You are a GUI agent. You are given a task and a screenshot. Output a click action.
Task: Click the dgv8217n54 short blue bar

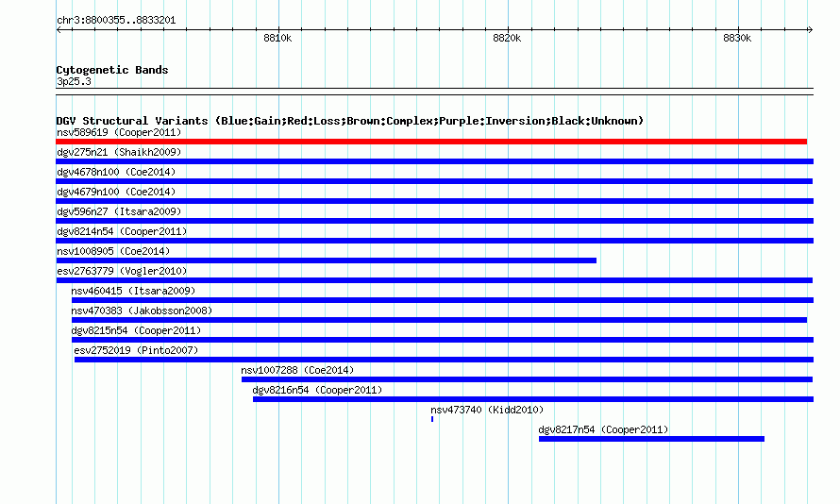click(651, 439)
